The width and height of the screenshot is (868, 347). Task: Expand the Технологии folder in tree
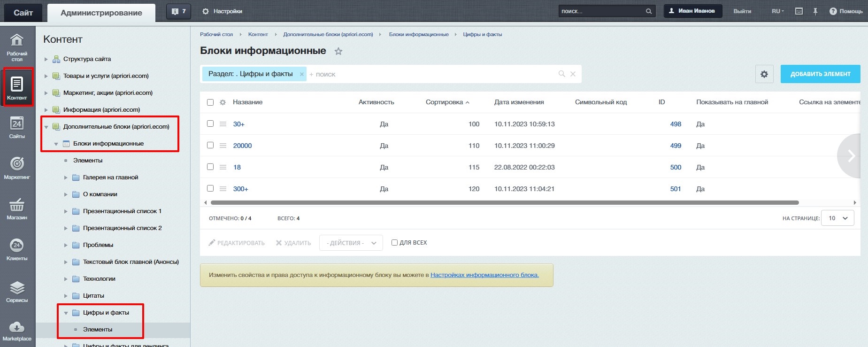(66, 279)
